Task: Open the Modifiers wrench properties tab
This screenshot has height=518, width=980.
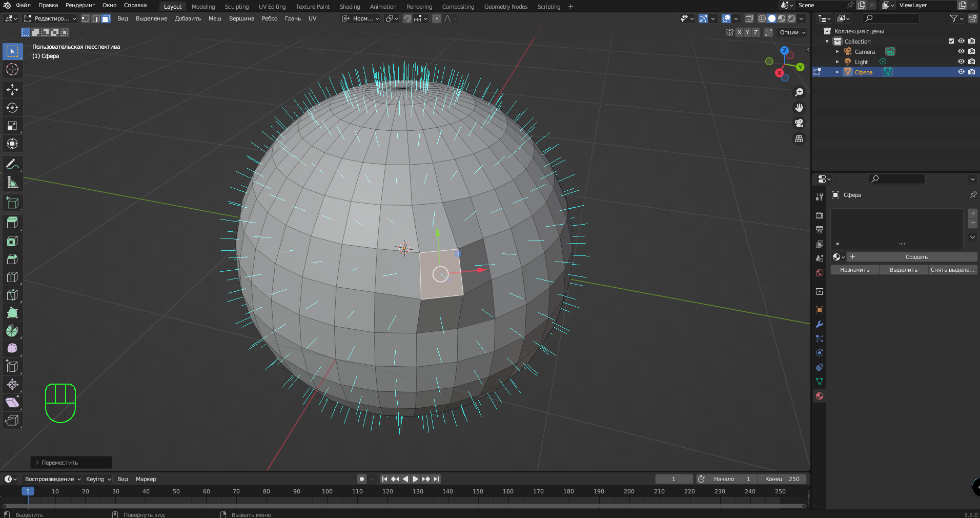Action: [x=820, y=324]
